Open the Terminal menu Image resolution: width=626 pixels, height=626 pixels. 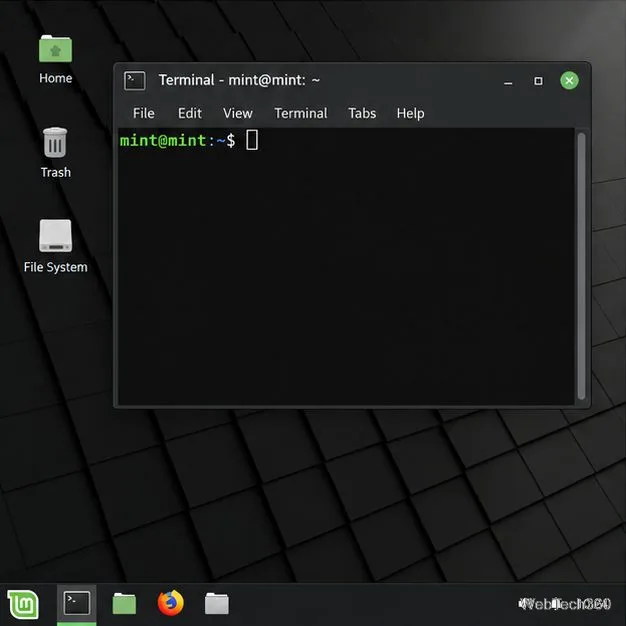(301, 113)
